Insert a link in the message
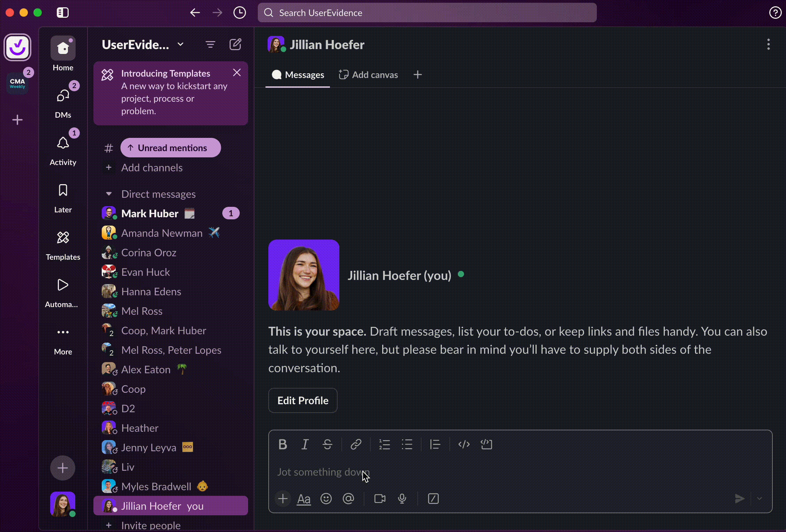The height and width of the screenshot is (532, 786). point(356,445)
